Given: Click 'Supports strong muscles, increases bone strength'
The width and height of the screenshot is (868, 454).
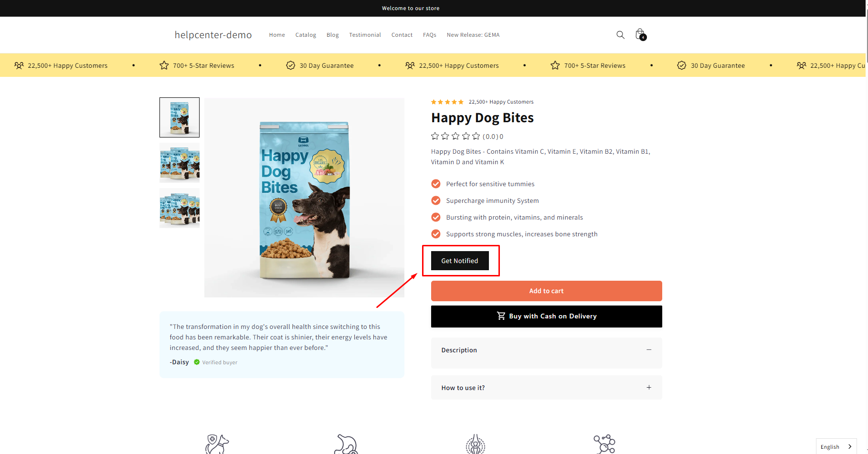Looking at the screenshot, I should 522,234.
